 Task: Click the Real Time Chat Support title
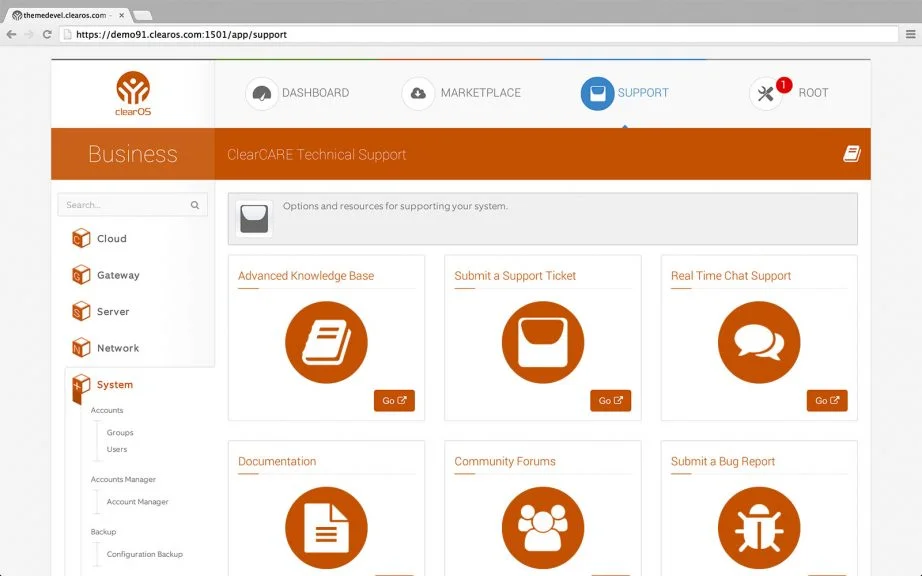click(731, 276)
